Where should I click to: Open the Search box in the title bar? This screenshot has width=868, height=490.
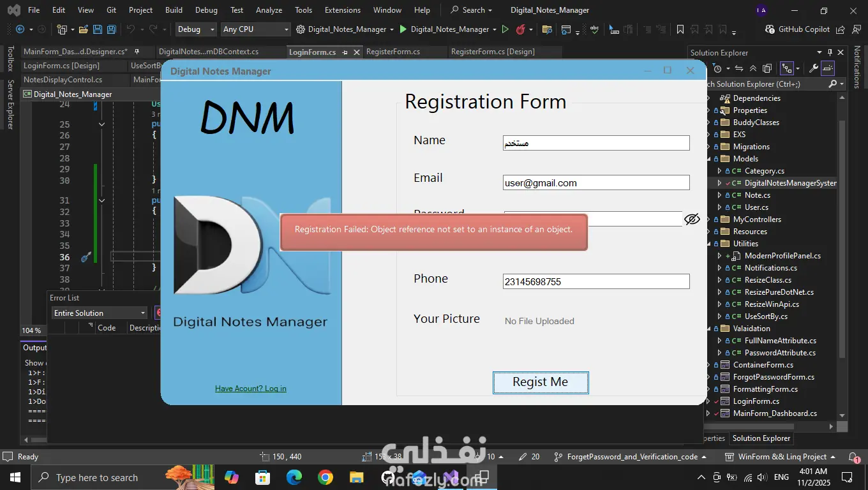[472, 10]
